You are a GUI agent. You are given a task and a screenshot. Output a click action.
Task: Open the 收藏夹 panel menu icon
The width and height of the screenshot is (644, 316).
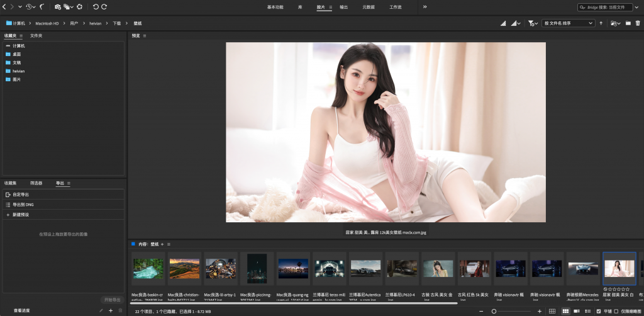pyautogui.click(x=21, y=36)
